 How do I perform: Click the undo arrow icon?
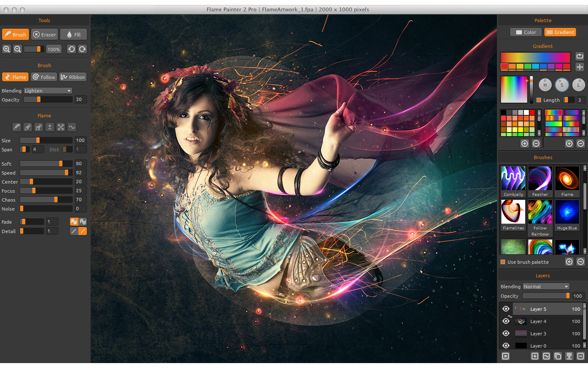pos(71,49)
